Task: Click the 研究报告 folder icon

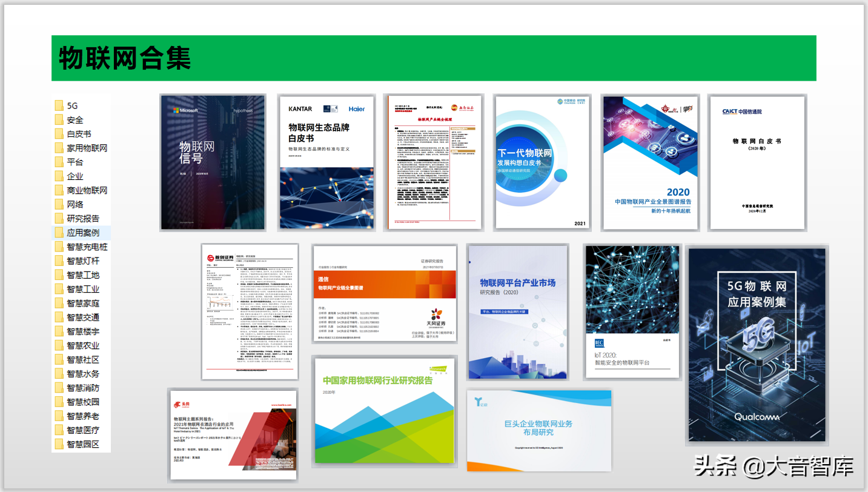Action: (x=59, y=218)
